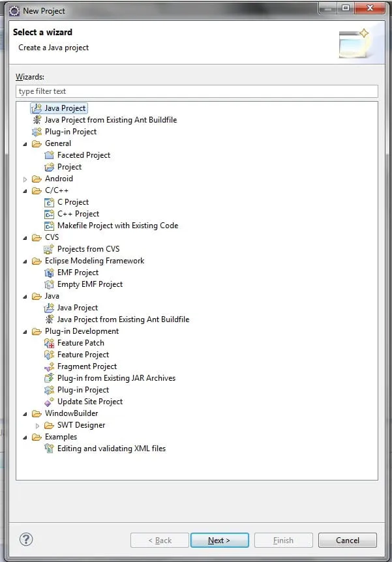Cancel the New Project wizard
The height and width of the screenshot is (562, 392).
coord(347,540)
